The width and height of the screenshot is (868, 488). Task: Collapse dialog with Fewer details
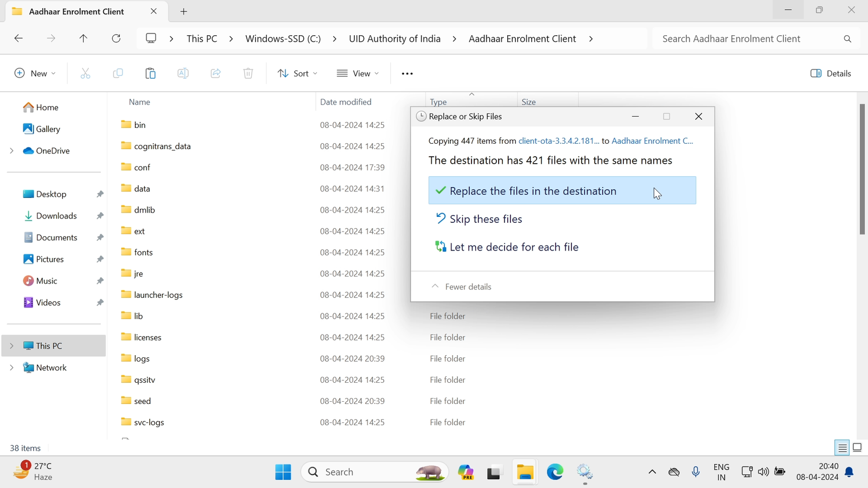point(462,286)
